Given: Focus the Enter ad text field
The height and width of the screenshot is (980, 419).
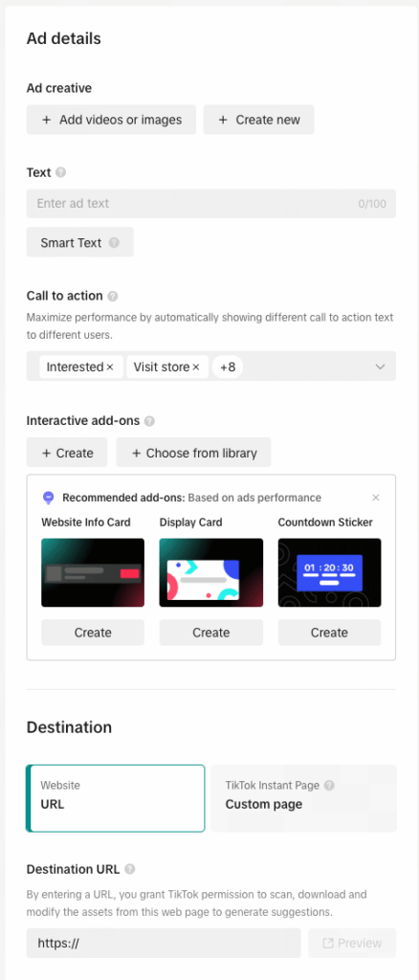Looking at the screenshot, I should tap(211, 204).
